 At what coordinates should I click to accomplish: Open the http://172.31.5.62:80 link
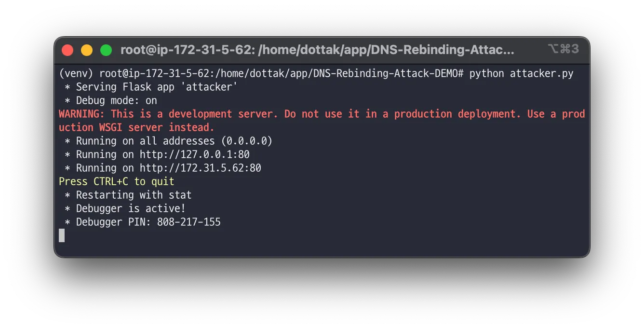click(x=201, y=168)
